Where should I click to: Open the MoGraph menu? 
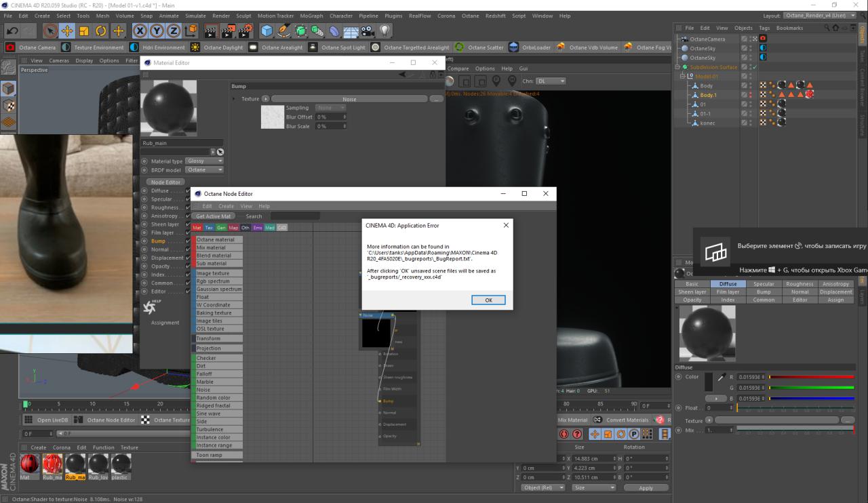pyautogui.click(x=311, y=16)
